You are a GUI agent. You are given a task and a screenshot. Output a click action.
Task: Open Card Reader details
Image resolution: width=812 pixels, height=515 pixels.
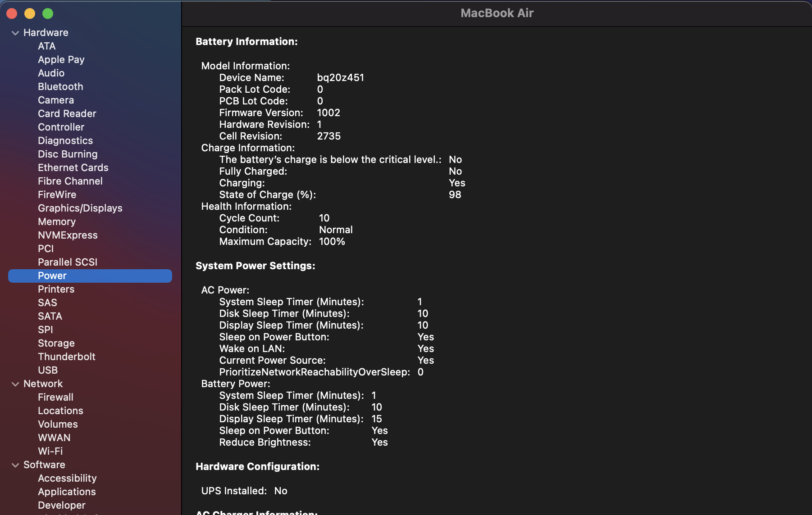[67, 114]
